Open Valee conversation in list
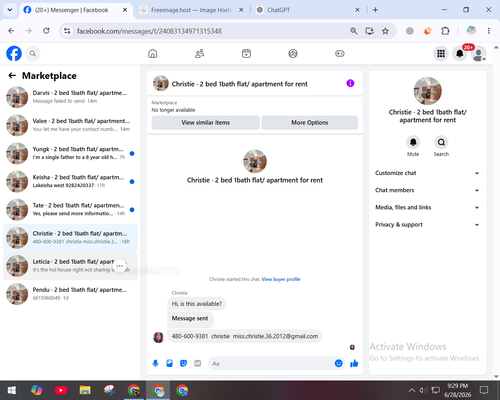The height and width of the screenshot is (400, 500). pos(70,125)
